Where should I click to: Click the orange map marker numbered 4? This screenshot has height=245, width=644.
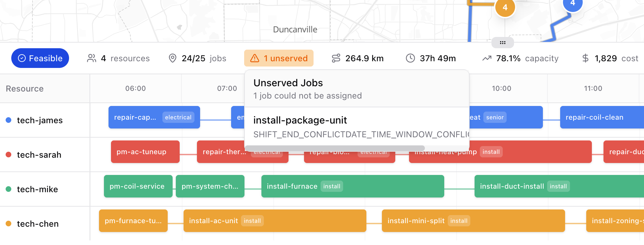coord(505,7)
